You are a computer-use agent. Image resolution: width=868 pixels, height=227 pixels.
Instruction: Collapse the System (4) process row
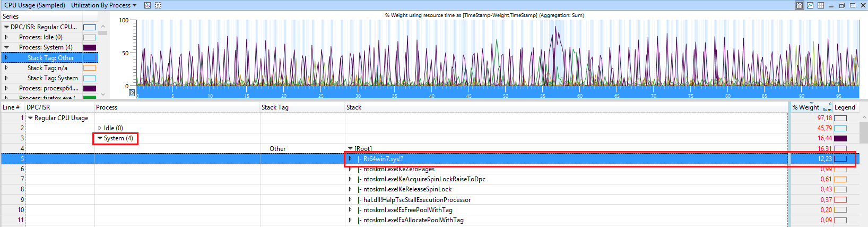100,138
